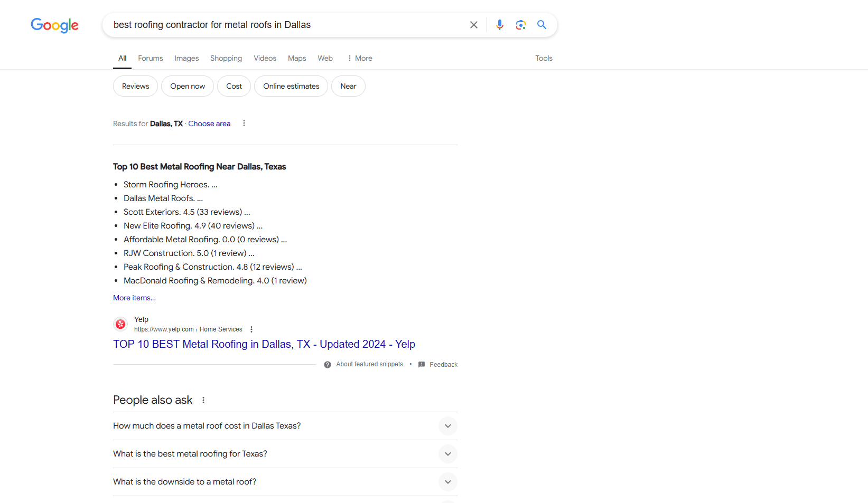The height and width of the screenshot is (503, 868).
Task: Click 'RJW Construction. 5.0' list item
Action: pyautogui.click(x=189, y=253)
